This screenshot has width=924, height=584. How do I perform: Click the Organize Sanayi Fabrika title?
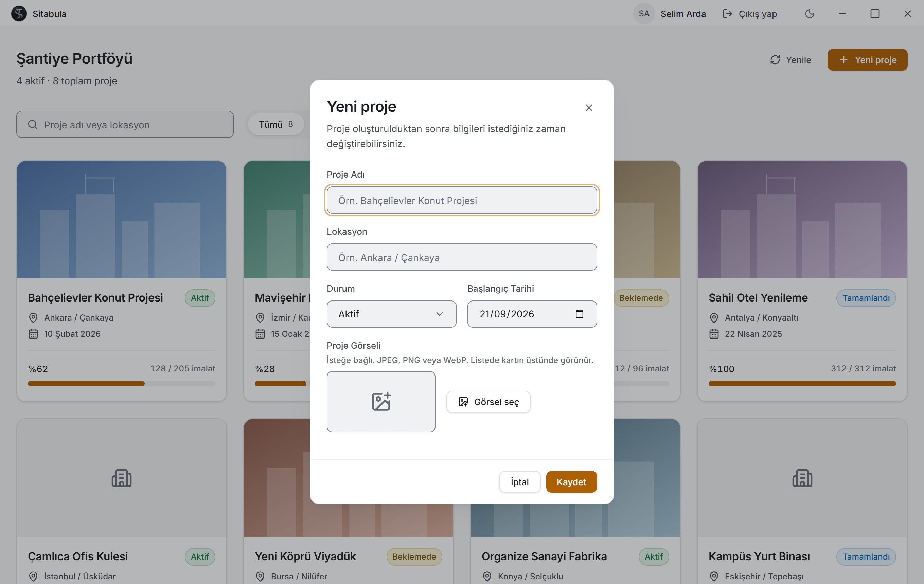point(544,556)
